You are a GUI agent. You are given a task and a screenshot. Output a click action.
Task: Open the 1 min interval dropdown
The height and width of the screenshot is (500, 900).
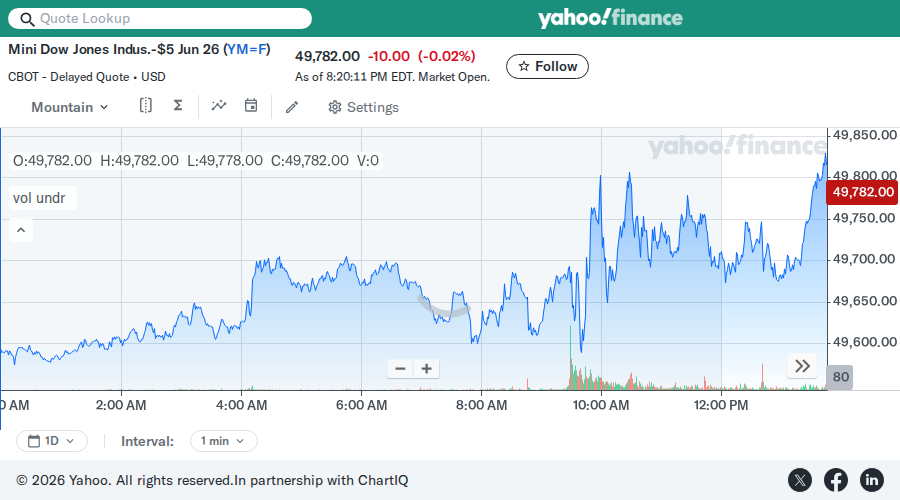pos(223,441)
